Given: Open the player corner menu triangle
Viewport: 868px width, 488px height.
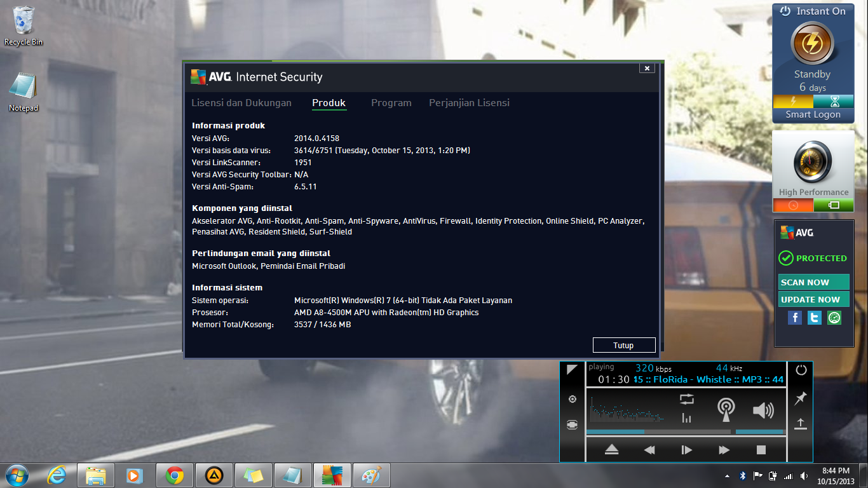Looking at the screenshot, I should [x=572, y=370].
